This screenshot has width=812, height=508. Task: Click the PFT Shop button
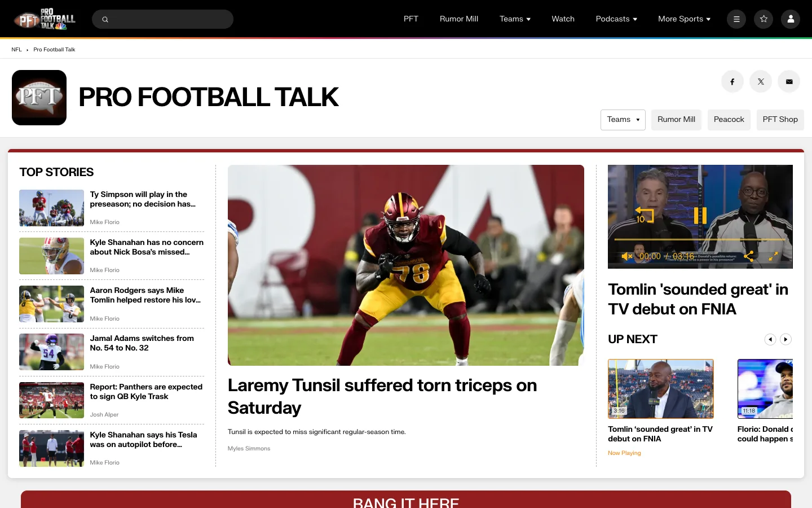tap(780, 120)
